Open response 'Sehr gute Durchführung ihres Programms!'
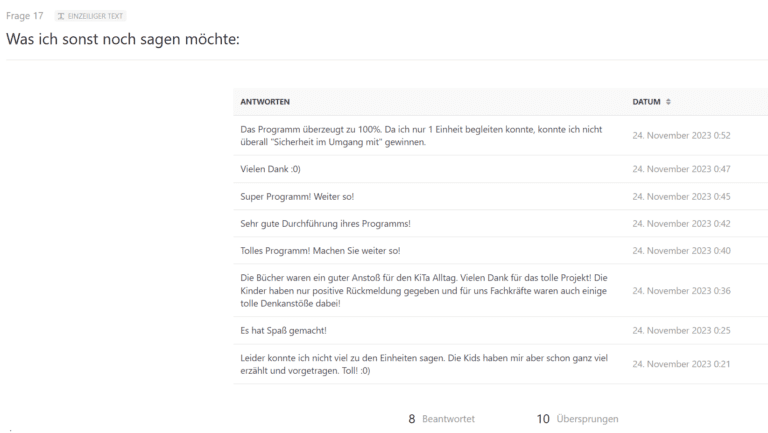Screen dimensions: 768x433 (x=325, y=224)
